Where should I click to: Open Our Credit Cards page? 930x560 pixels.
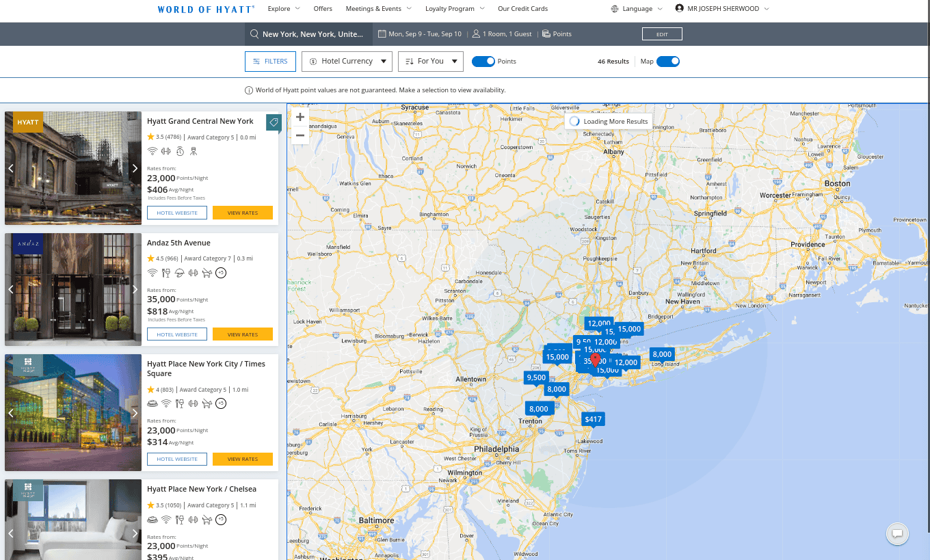pos(522,9)
